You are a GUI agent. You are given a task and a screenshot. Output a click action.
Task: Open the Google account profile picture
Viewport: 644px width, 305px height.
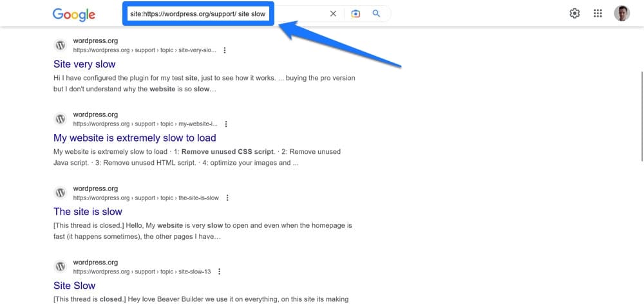coord(622,14)
